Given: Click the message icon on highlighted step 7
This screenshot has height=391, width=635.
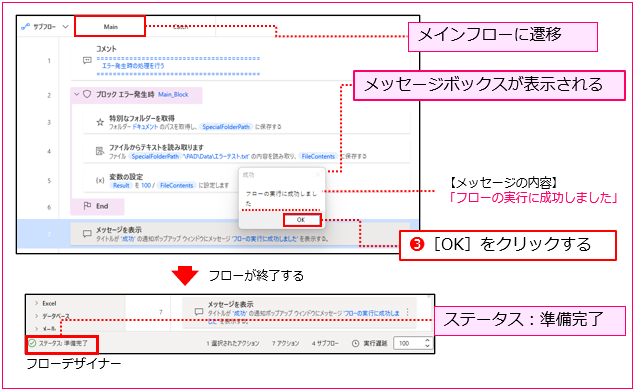Looking at the screenshot, I should pyautogui.click(x=87, y=234).
